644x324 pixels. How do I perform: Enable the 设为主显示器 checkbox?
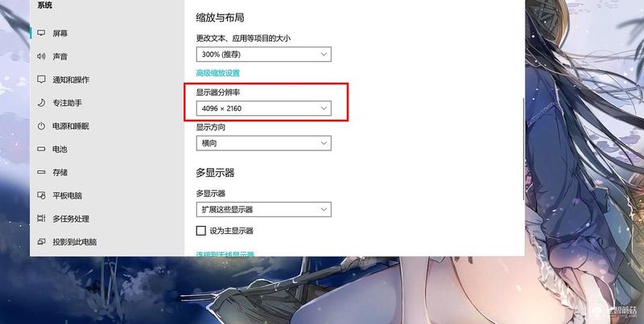(200, 231)
